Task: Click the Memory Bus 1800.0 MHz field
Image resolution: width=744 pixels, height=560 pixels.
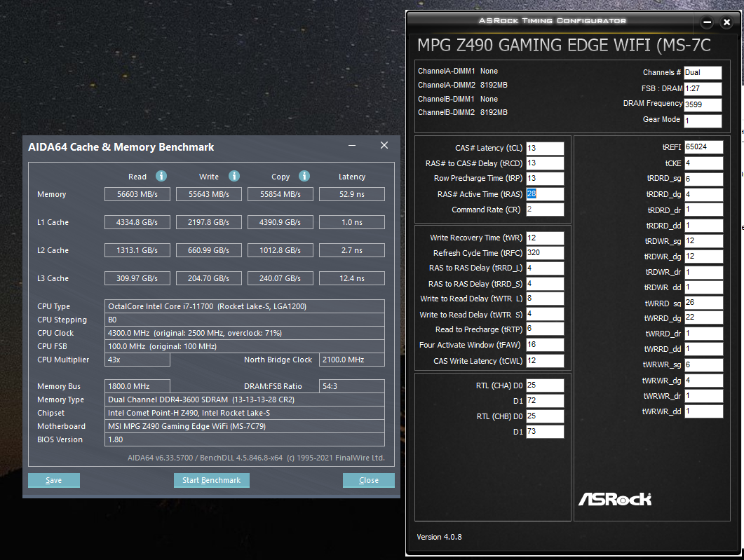Action: 137,386
